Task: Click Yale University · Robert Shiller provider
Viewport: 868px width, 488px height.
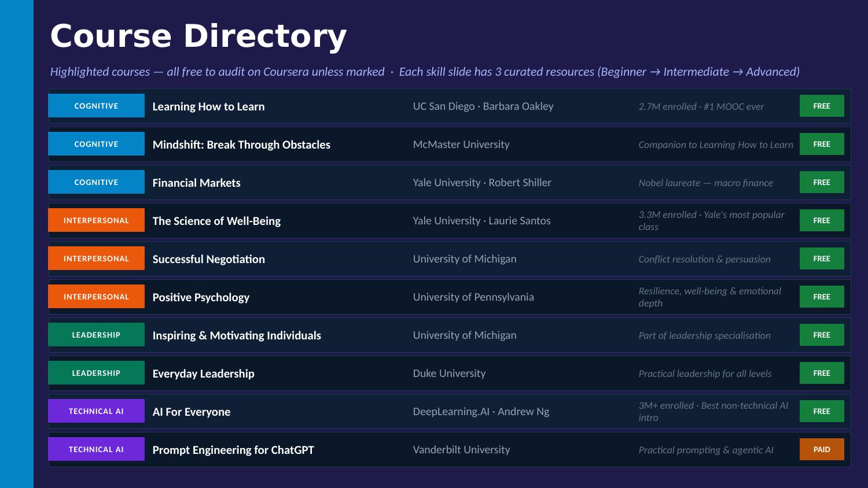Action: tap(482, 183)
